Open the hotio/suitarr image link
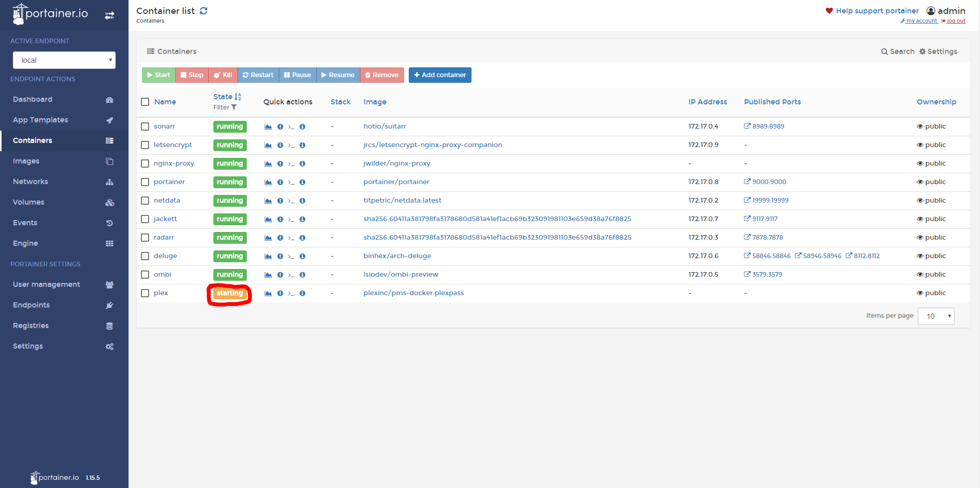This screenshot has height=488, width=980. (385, 126)
